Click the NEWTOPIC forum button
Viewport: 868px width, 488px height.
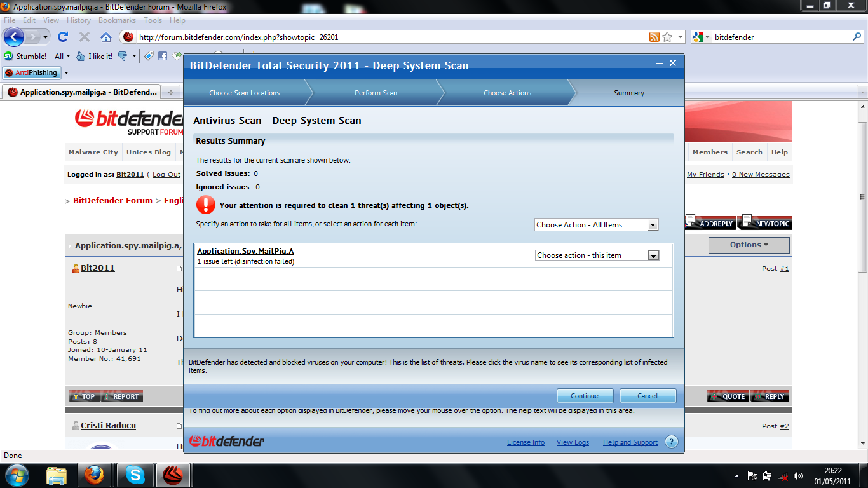(x=766, y=222)
